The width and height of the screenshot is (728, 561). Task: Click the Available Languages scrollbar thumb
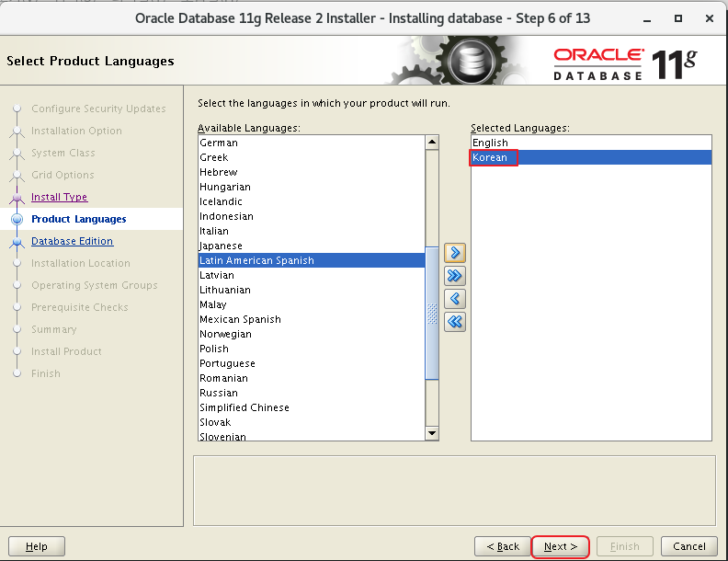coord(432,314)
